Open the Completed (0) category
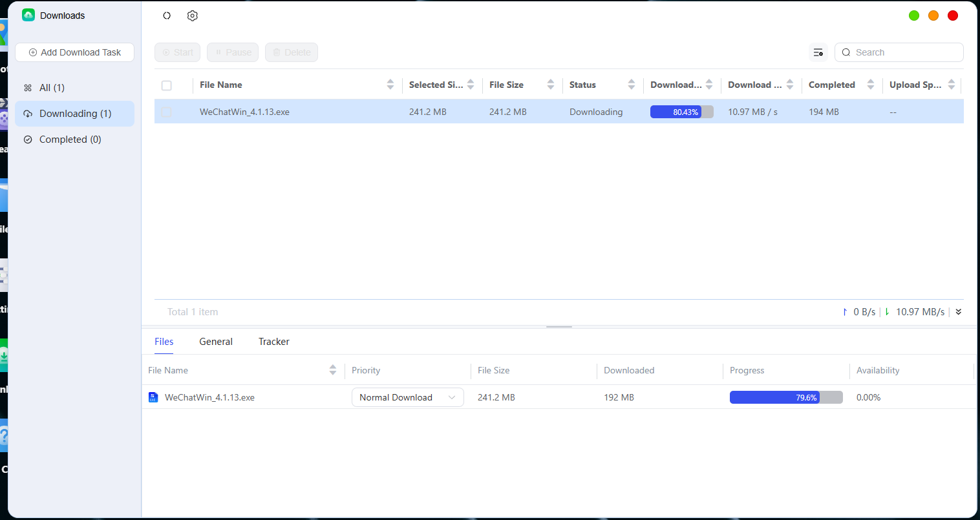Viewport: 980px width, 520px height. pos(74,140)
